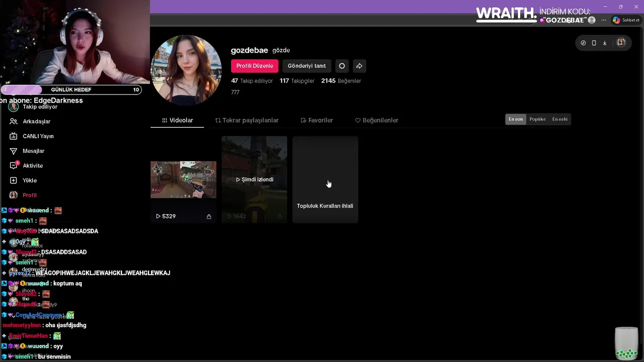Sort videos by En son
Viewport: 644px width, 362px height.
516,119
